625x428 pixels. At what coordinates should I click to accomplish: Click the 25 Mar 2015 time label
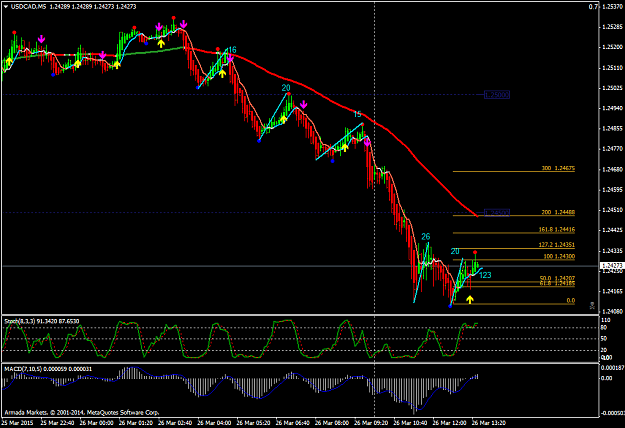tap(17, 423)
